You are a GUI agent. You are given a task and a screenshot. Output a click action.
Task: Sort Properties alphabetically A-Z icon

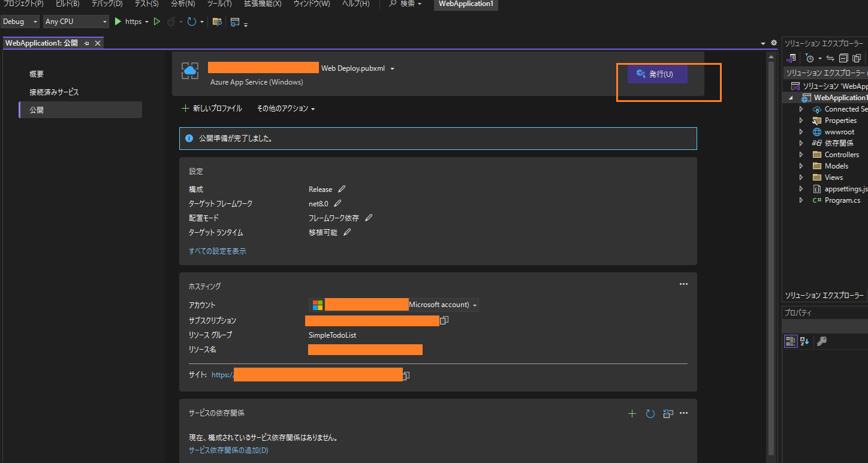pos(804,341)
